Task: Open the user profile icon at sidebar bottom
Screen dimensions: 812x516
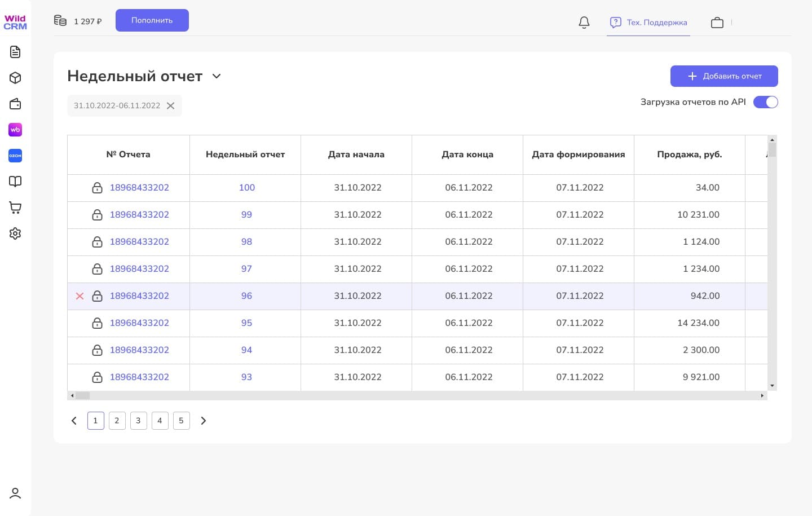Action: [x=15, y=493]
